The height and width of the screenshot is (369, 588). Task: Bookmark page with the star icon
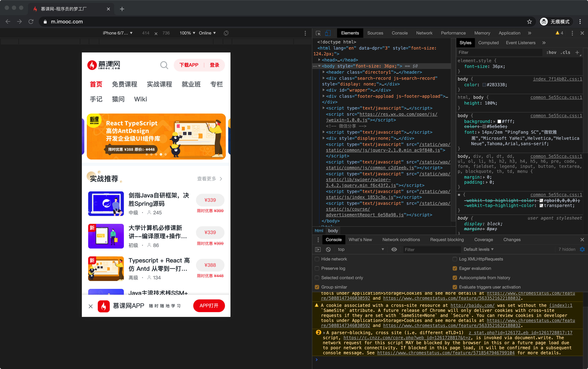529,22
